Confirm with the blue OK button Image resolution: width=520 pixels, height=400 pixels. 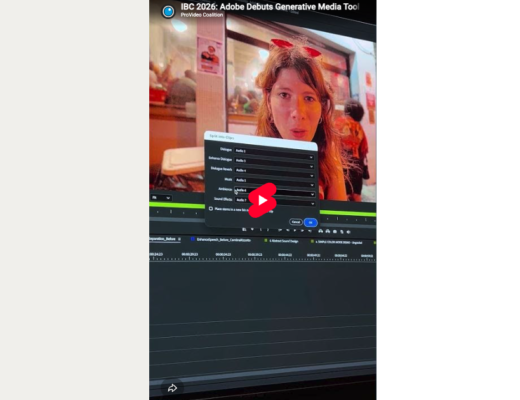[310, 222]
